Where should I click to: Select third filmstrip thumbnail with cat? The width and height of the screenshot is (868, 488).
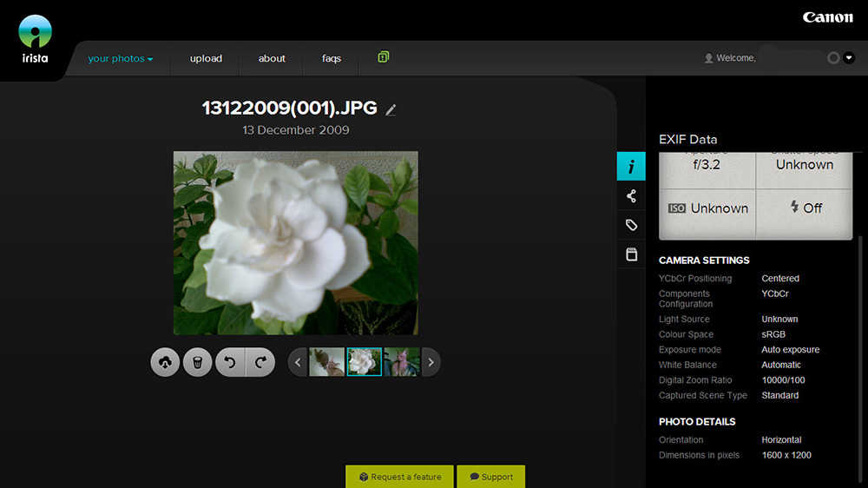402,362
